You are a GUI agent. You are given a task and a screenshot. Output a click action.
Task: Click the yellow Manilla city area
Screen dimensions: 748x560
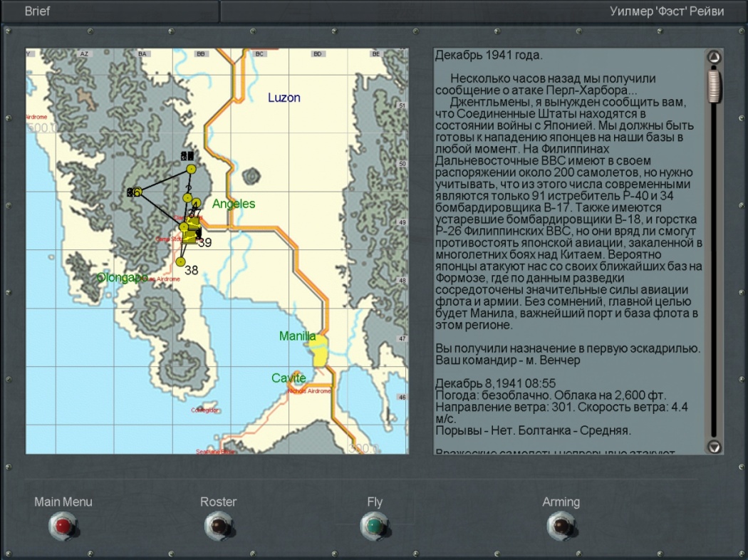(318, 350)
